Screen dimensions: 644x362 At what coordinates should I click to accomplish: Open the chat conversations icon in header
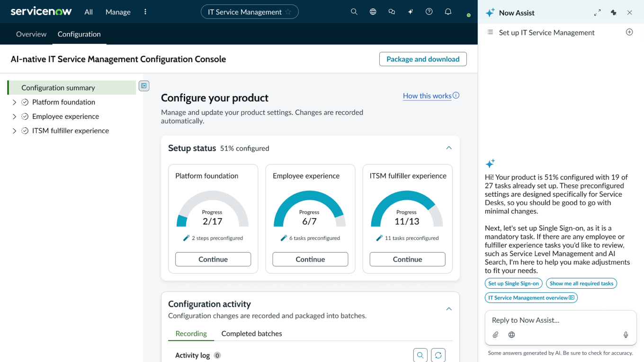(x=392, y=12)
